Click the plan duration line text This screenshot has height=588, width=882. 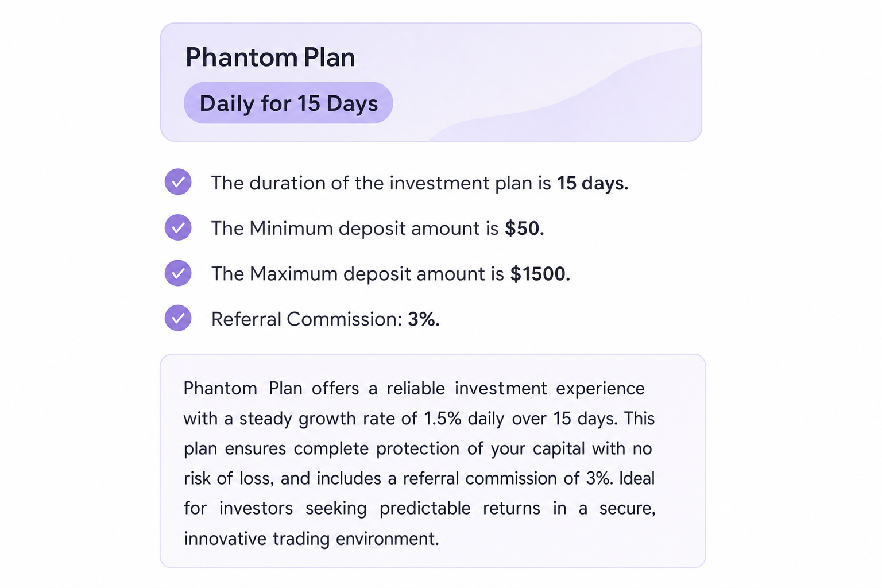420,183
